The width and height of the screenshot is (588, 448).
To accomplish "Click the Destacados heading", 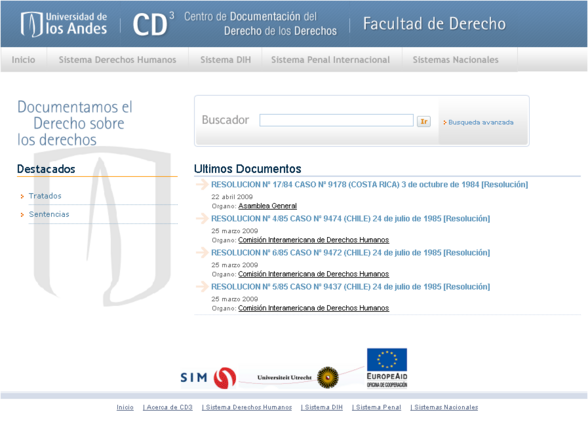I will (x=46, y=169).
